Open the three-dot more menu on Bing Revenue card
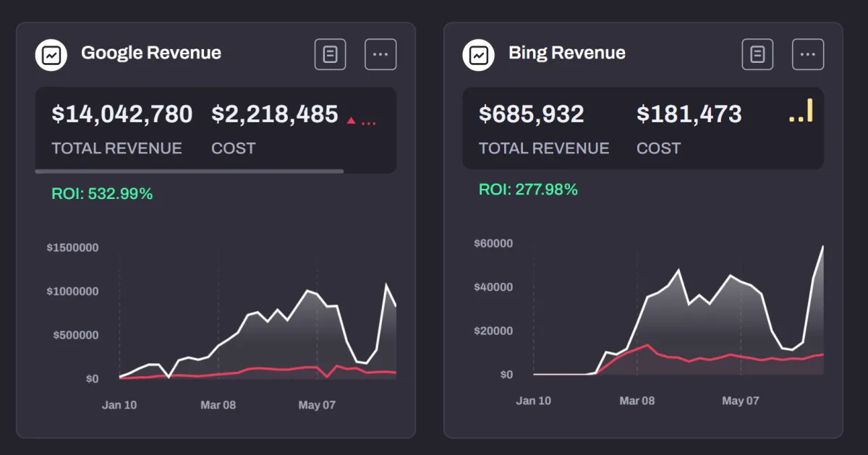 coord(808,54)
